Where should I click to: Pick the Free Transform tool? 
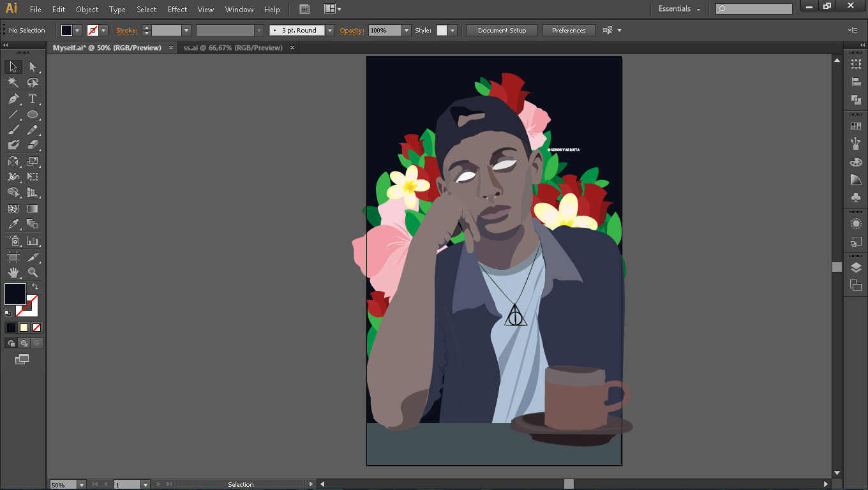33,177
